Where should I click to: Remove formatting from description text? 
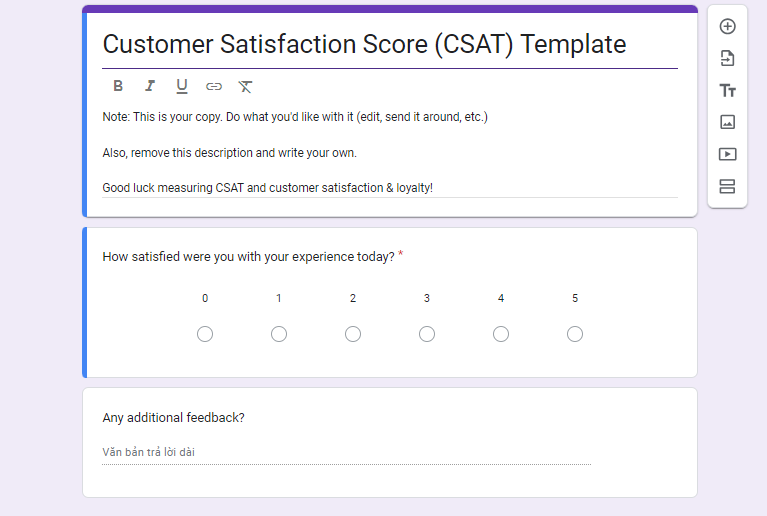tap(245, 87)
